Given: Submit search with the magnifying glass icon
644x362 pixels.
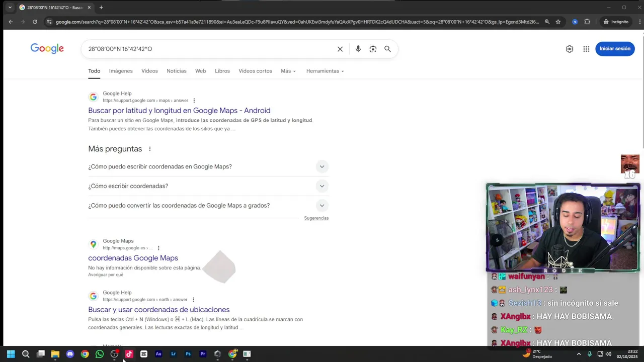Looking at the screenshot, I should click(x=387, y=49).
